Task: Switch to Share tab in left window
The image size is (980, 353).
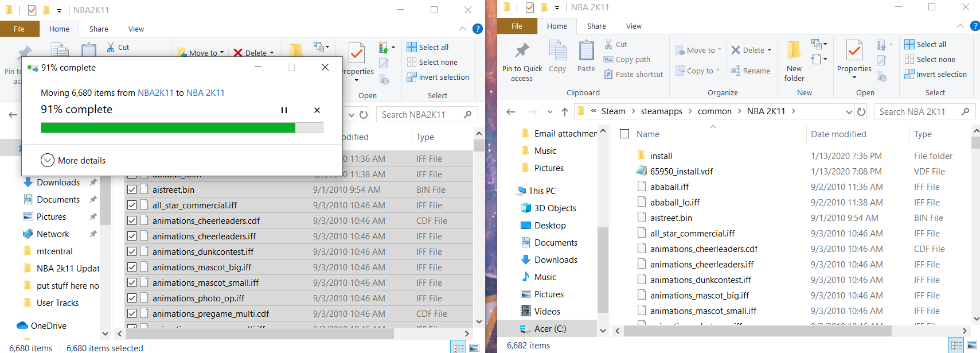Action: (99, 29)
